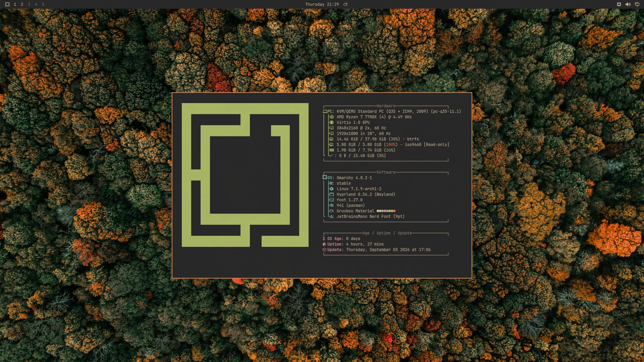Click the GPU icon beside Virtio 1.0 GPU
Image resolution: width=644 pixels, height=362 pixels.
coord(331,122)
